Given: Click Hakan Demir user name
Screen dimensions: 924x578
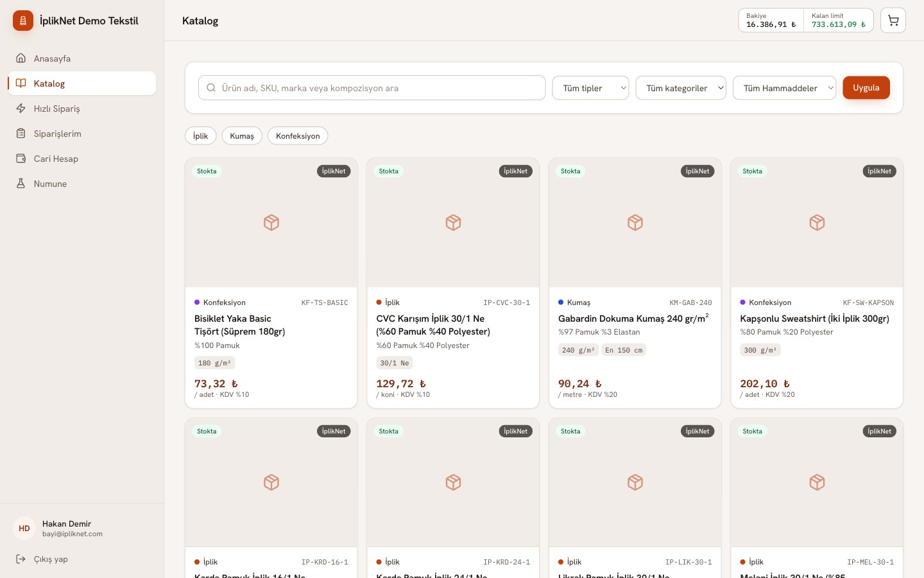Looking at the screenshot, I should [67, 524].
